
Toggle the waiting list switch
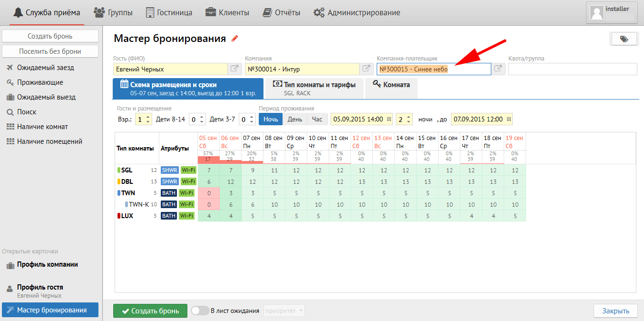[x=199, y=311]
